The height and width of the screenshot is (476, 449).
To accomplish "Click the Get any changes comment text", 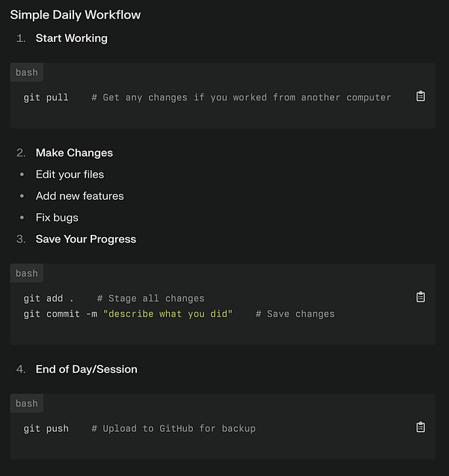I will tap(241, 97).
